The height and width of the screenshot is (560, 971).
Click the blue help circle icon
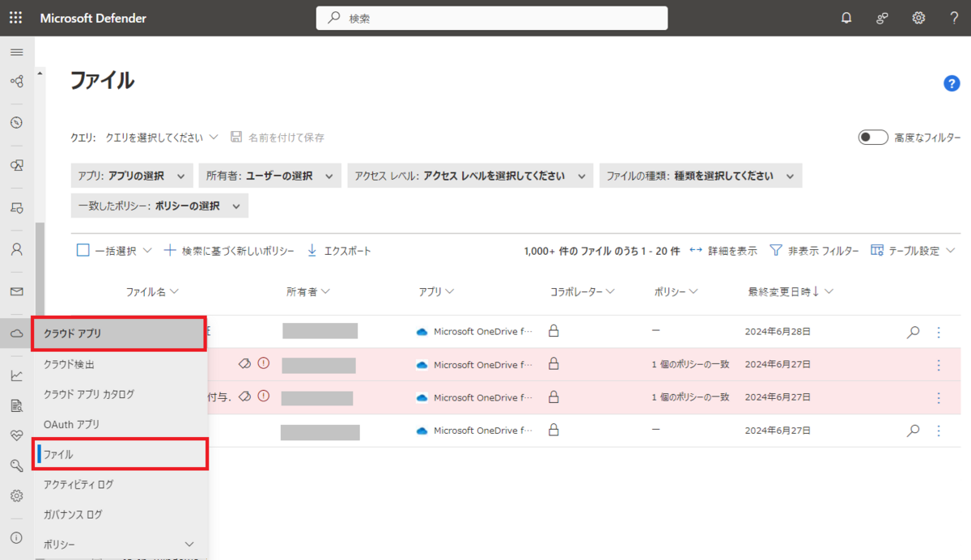click(952, 83)
